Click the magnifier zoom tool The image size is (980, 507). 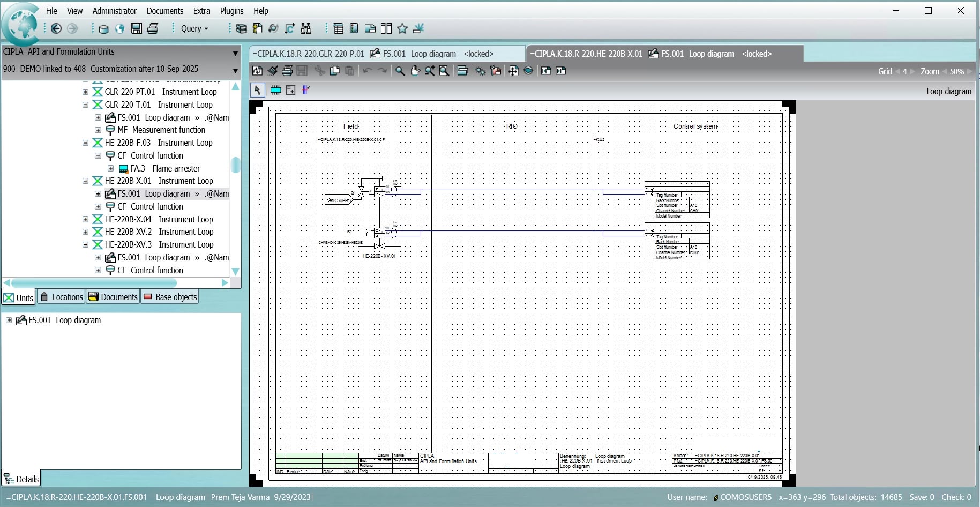400,71
